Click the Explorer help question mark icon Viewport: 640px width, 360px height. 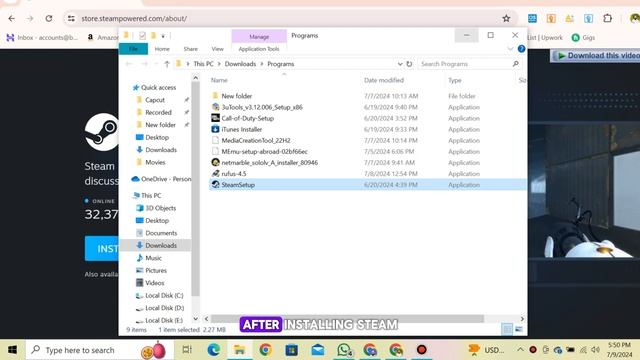click(x=521, y=49)
